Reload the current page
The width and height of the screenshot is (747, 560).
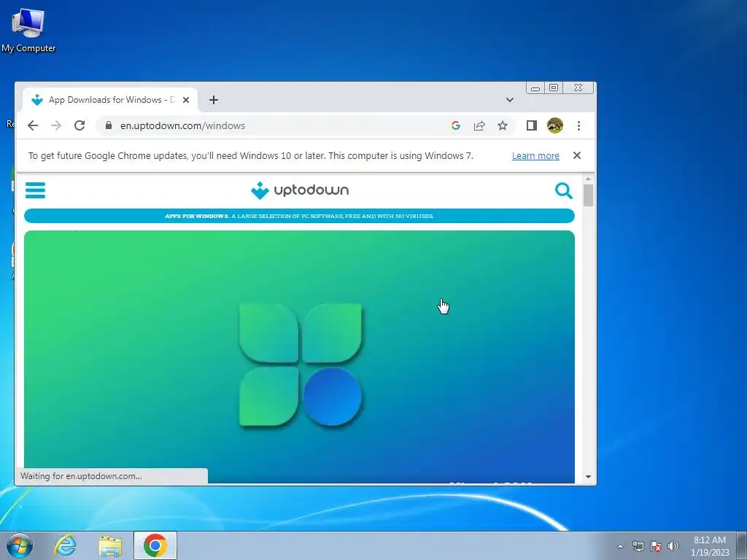(80, 125)
